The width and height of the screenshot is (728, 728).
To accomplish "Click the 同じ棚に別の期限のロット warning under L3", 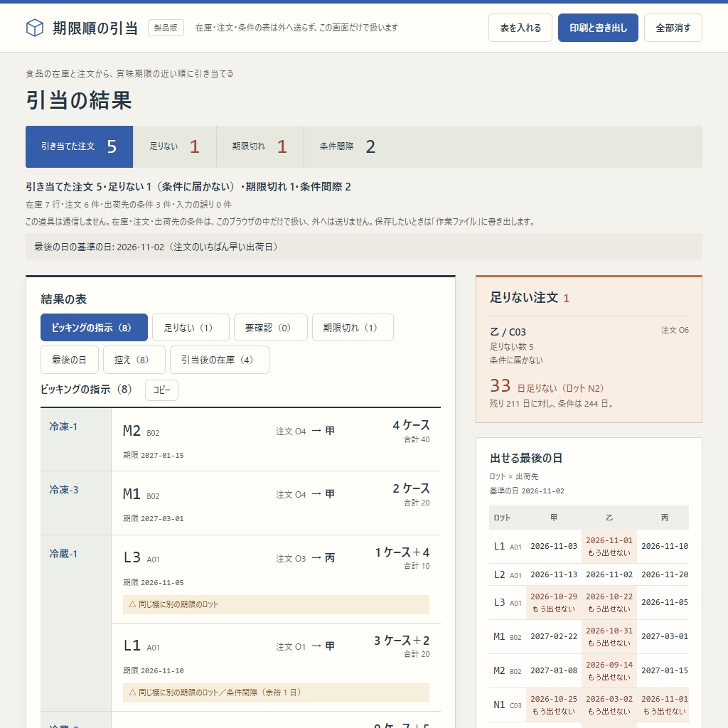I will click(x=276, y=604).
